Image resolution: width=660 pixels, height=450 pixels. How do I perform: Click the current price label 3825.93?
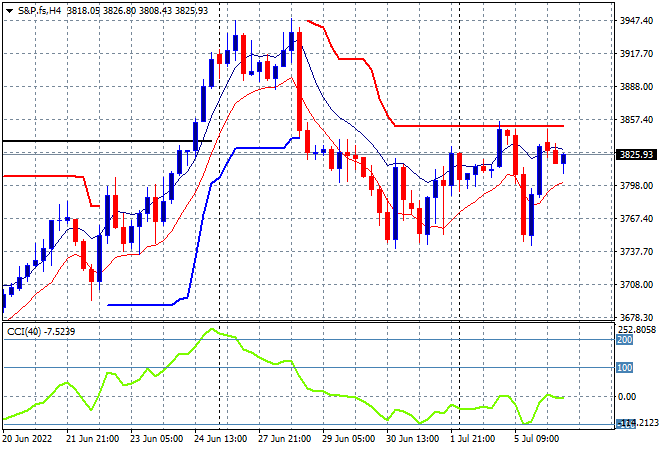pyautogui.click(x=636, y=155)
